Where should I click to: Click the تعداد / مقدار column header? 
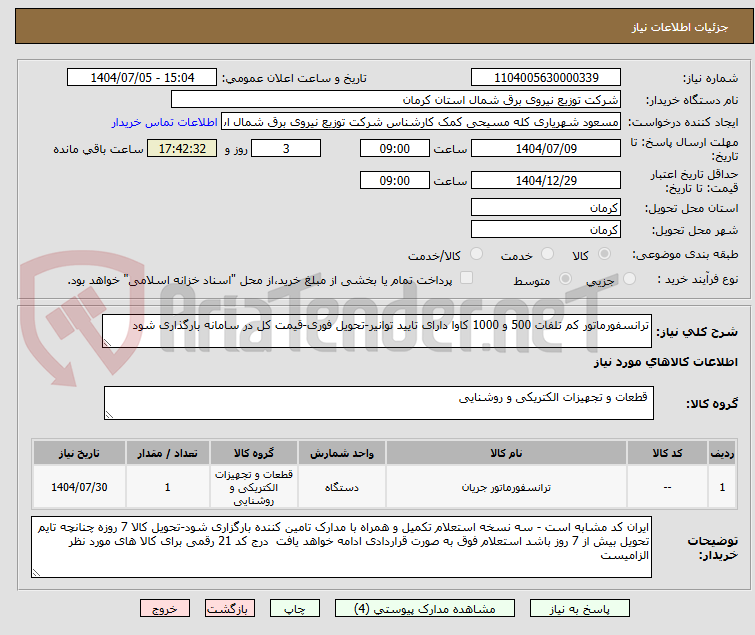point(168,453)
